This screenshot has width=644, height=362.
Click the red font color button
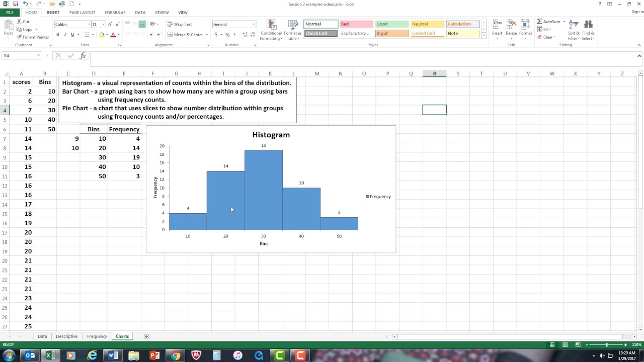tap(113, 35)
